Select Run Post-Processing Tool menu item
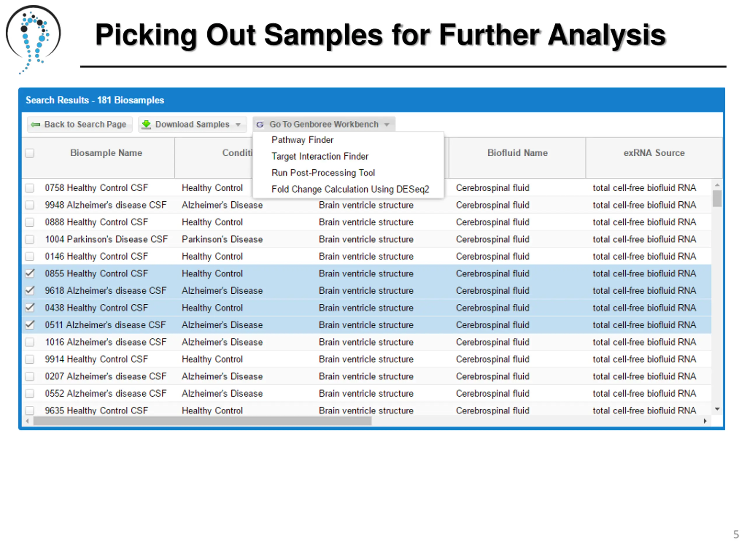 coord(323,173)
